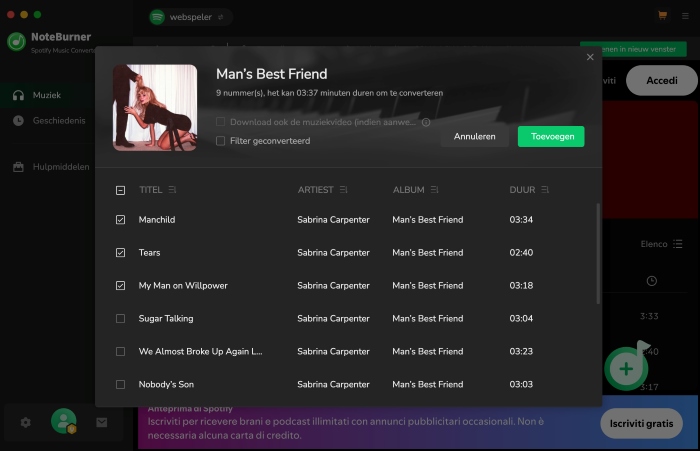The height and width of the screenshot is (451, 700).
Task: Uncheck the Tears track checkbox
Action: click(121, 253)
